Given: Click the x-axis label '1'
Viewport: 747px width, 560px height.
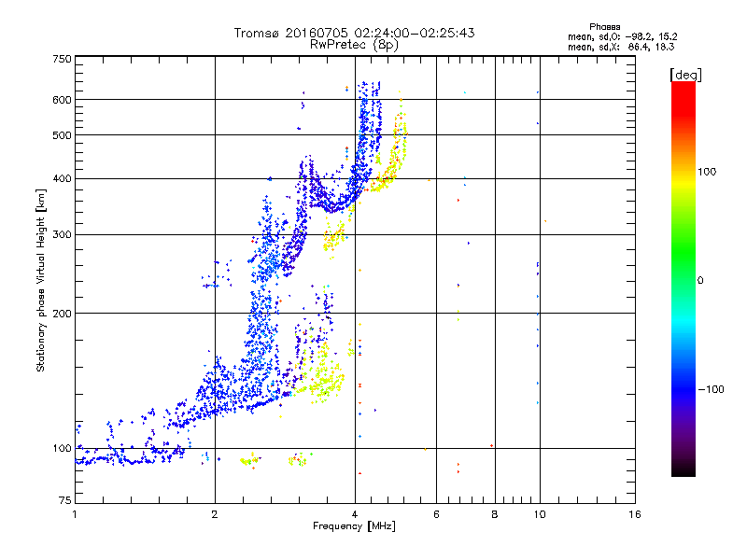Looking at the screenshot, I should point(75,514).
